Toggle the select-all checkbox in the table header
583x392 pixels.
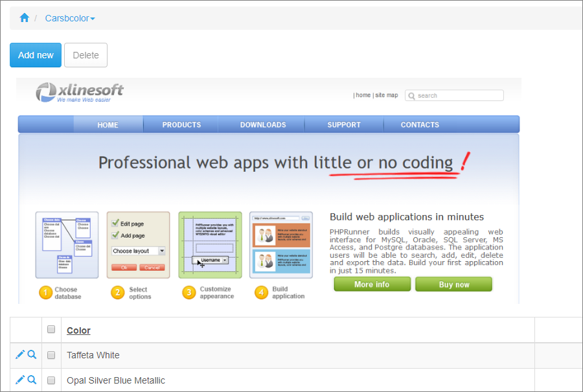tap(51, 329)
